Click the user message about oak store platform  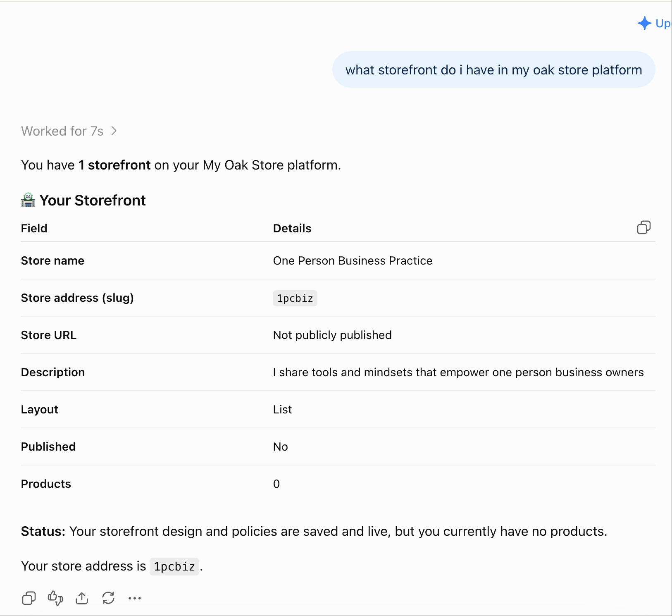pyautogui.click(x=493, y=70)
